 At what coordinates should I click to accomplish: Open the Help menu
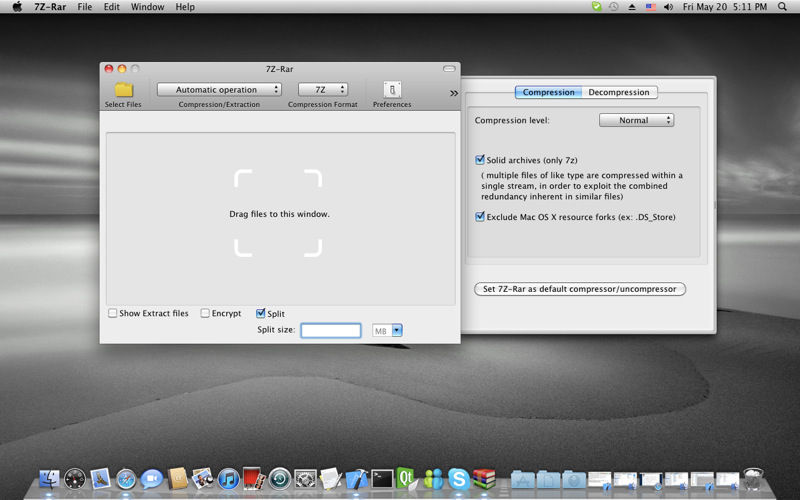point(185,7)
